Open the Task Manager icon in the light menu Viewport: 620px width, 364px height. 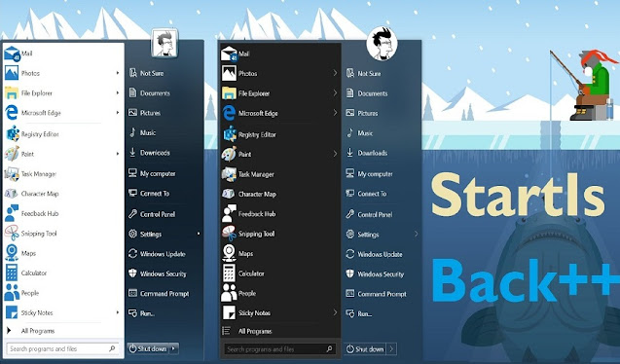coord(12,173)
